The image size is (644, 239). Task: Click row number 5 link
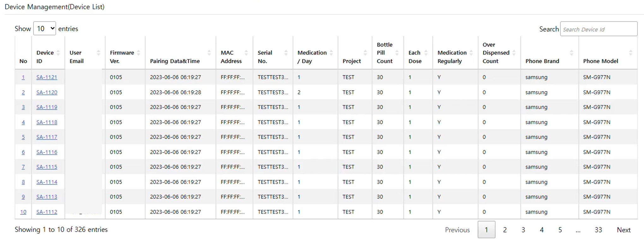click(x=23, y=137)
